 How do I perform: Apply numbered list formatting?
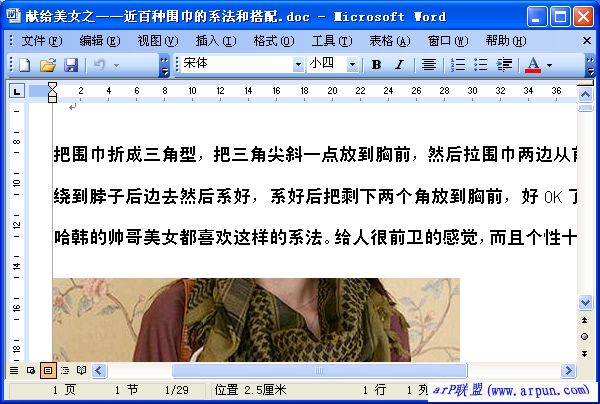(458, 65)
